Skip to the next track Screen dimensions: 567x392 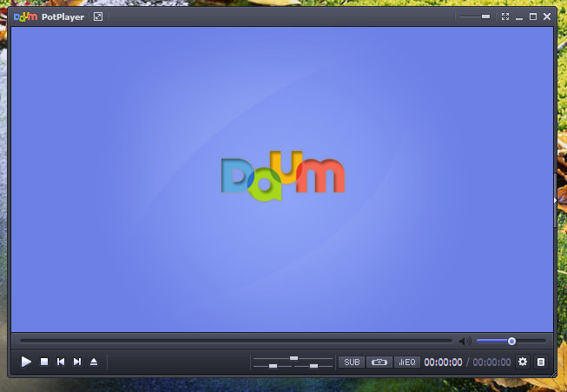point(77,362)
